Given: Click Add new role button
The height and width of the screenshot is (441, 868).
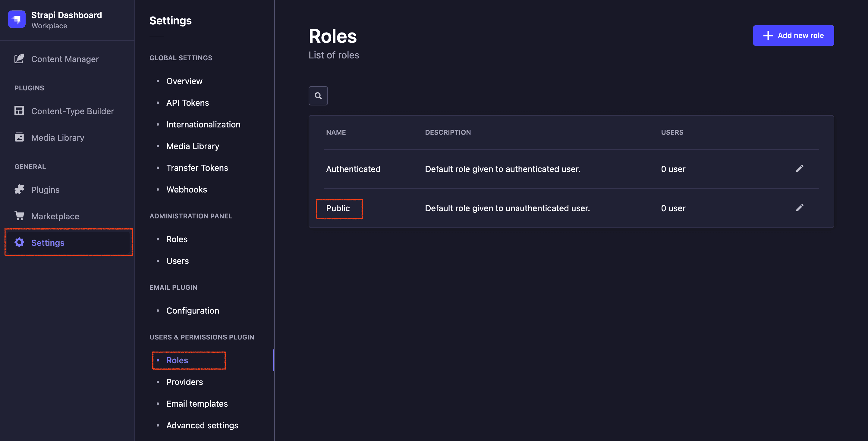Looking at the screenshot, I should 794,35.
